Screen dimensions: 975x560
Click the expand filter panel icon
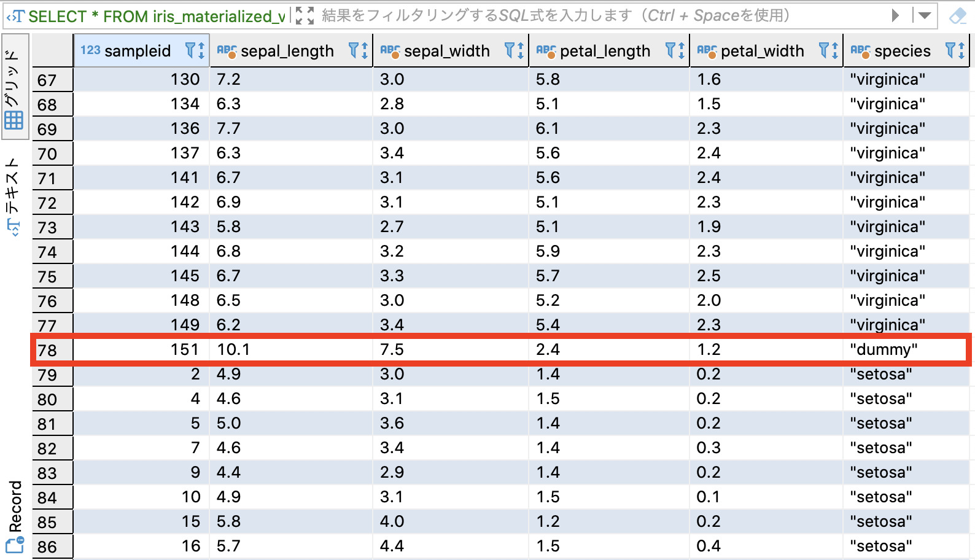tap(305, 15)
